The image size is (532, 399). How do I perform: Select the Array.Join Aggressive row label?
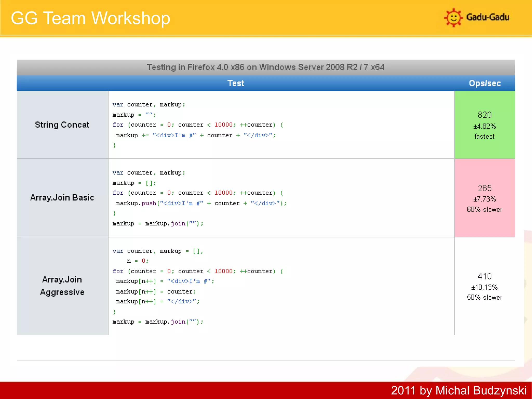62,286
